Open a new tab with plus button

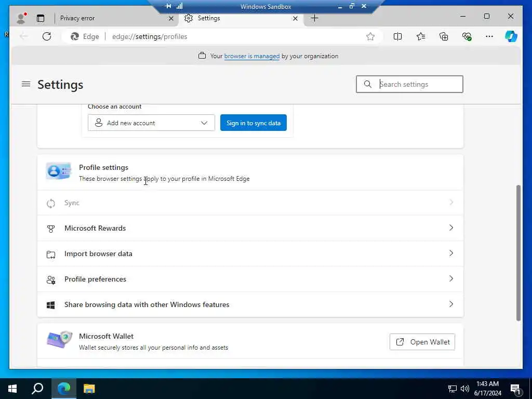[314, 18]
